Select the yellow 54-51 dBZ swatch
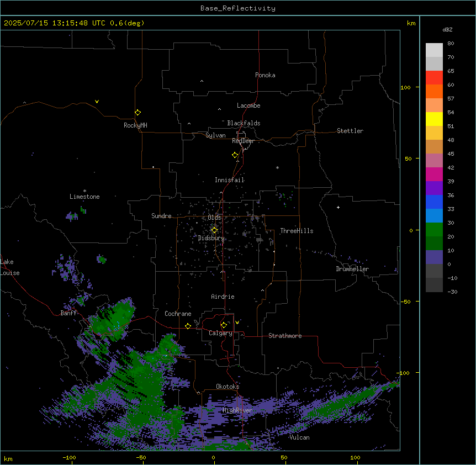The width and height of the screenshot is (476, 465). (434, 119)
